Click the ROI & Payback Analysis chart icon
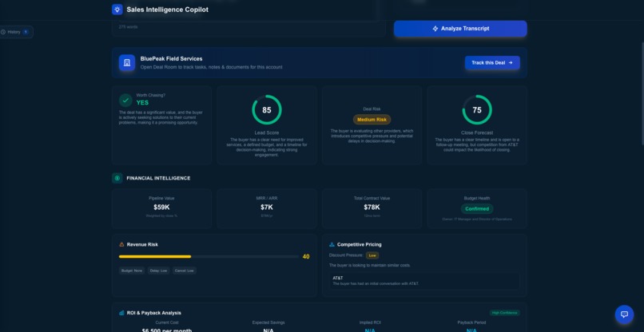Image resolution: width=644 pixels, height=332 pixels. tap(121, 313)
